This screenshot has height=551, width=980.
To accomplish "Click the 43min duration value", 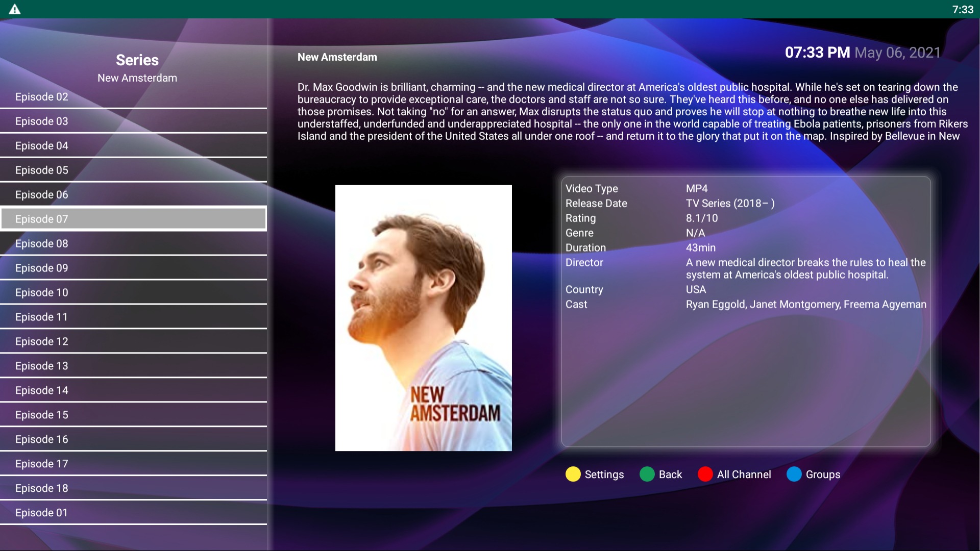I will coord(701,248).
